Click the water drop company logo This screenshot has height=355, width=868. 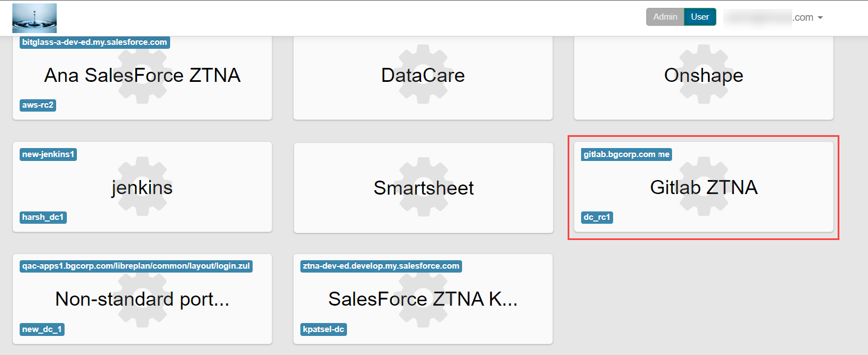click(34, 17)
